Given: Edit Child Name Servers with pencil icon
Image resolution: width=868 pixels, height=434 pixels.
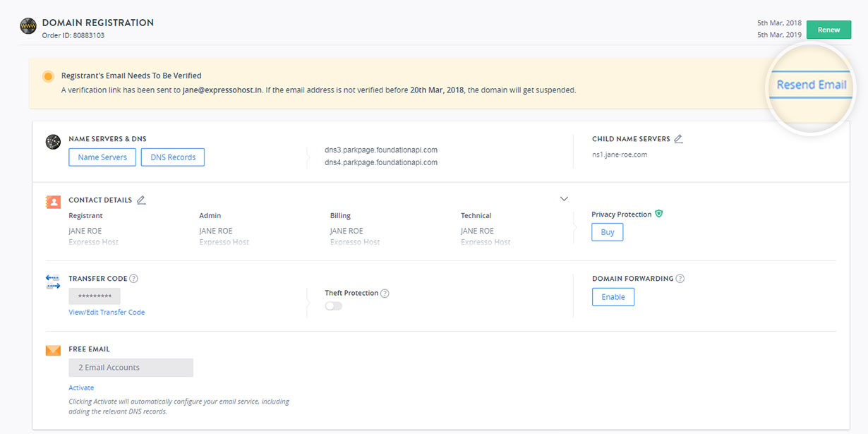Looking at the screenshot, I should tap(678, 139).
